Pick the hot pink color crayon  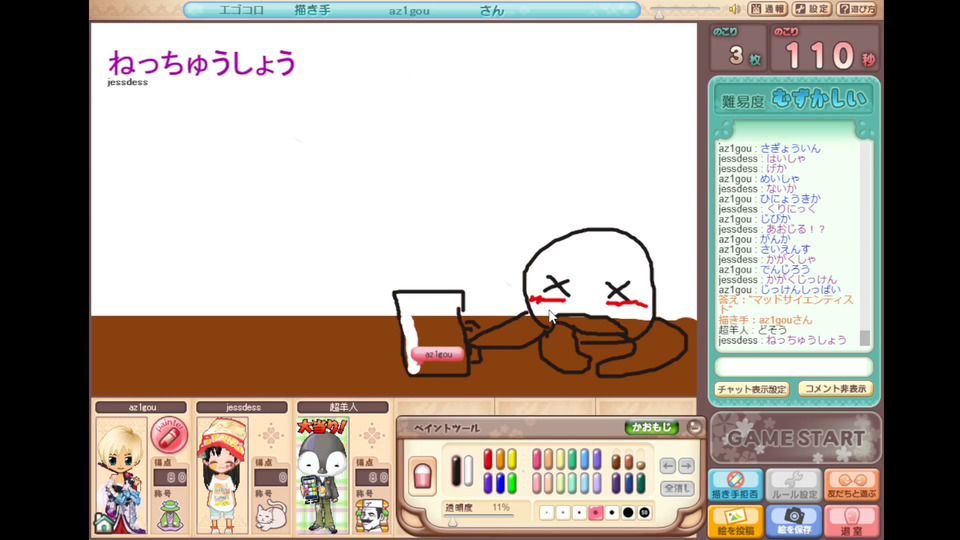pyautogui.click(x=537, y=459)
